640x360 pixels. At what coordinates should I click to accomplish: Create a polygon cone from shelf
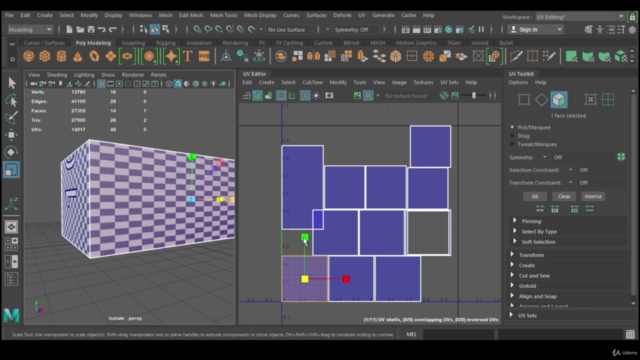pos(78,56)
